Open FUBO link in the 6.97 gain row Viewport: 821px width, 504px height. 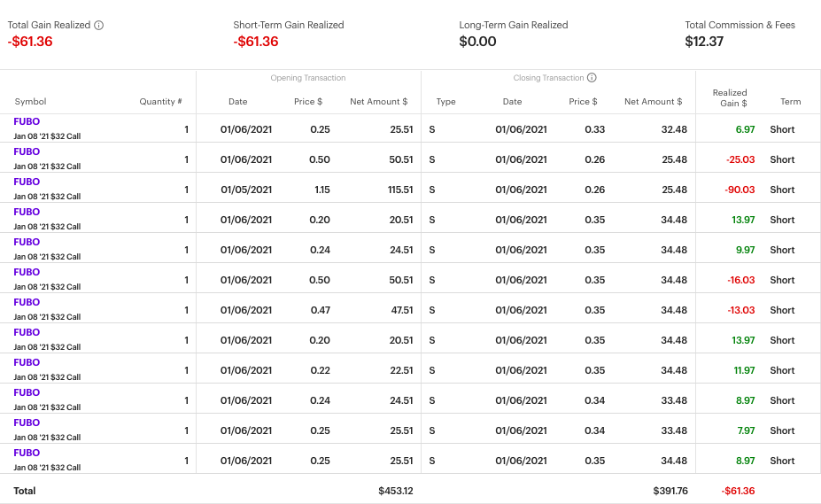(x=27, y=121)
